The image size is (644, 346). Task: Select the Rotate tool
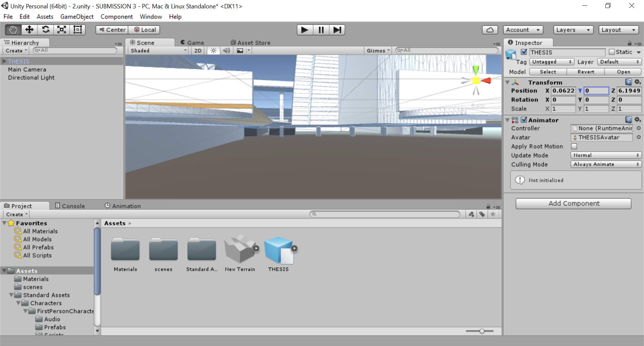(45, 29)
